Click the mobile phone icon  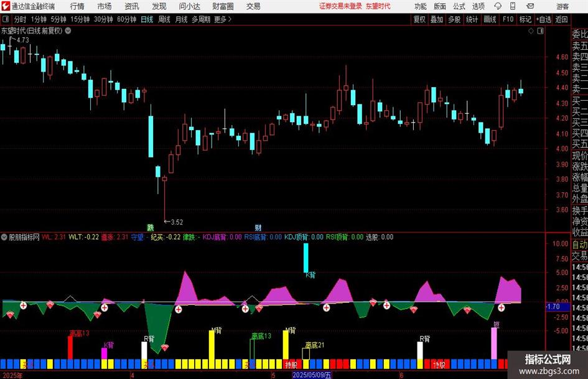click(x=513, y=6)
